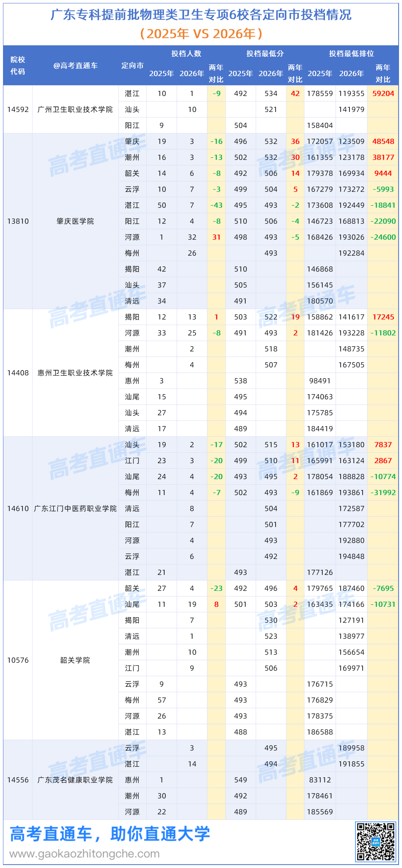Click rank value '194848'

[351, 557]
